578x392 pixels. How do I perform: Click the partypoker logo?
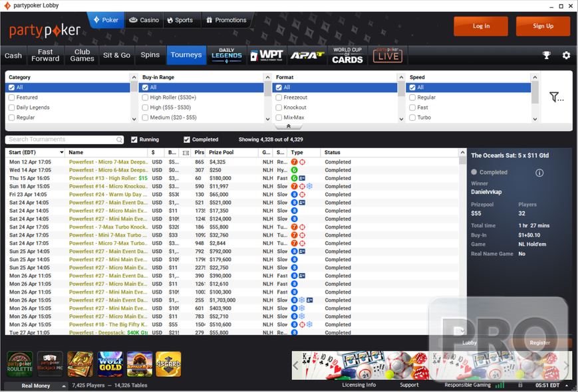pos(45,31)
